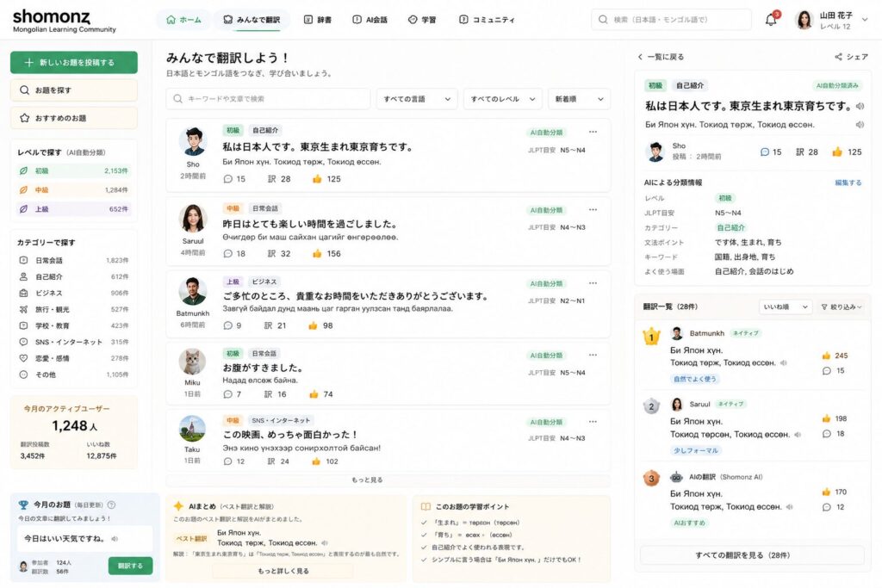Click もっと見る below the post list
This screenshot has height=588, width=882.
click(x=388, y=480)
